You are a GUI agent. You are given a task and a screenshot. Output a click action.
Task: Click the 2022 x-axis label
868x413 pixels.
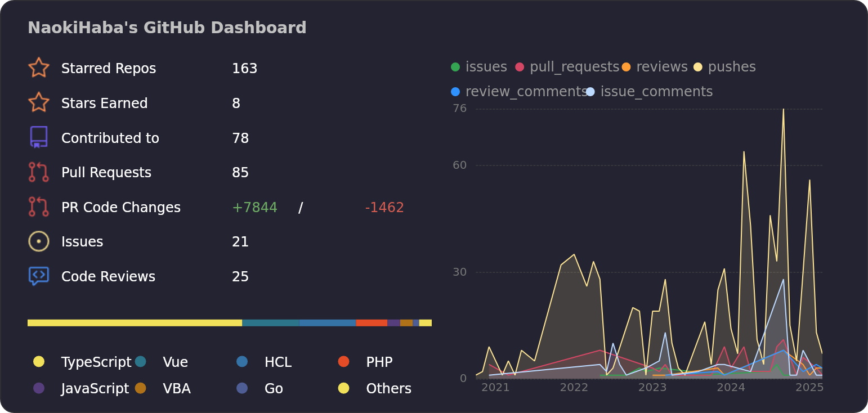click(574, 388)
